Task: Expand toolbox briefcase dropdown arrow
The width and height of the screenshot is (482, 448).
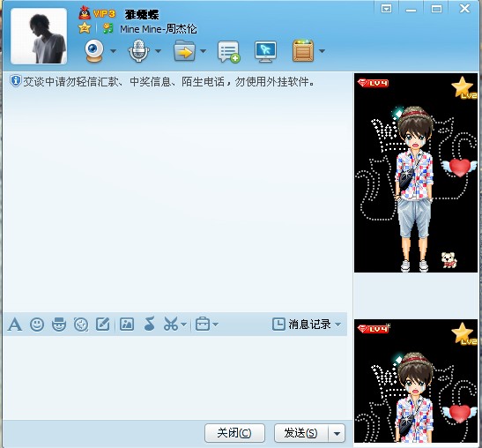Action: pos(216,325)
